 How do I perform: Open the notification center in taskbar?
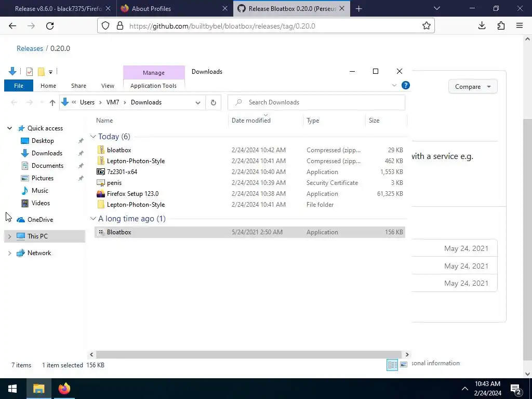pos(516,389)
